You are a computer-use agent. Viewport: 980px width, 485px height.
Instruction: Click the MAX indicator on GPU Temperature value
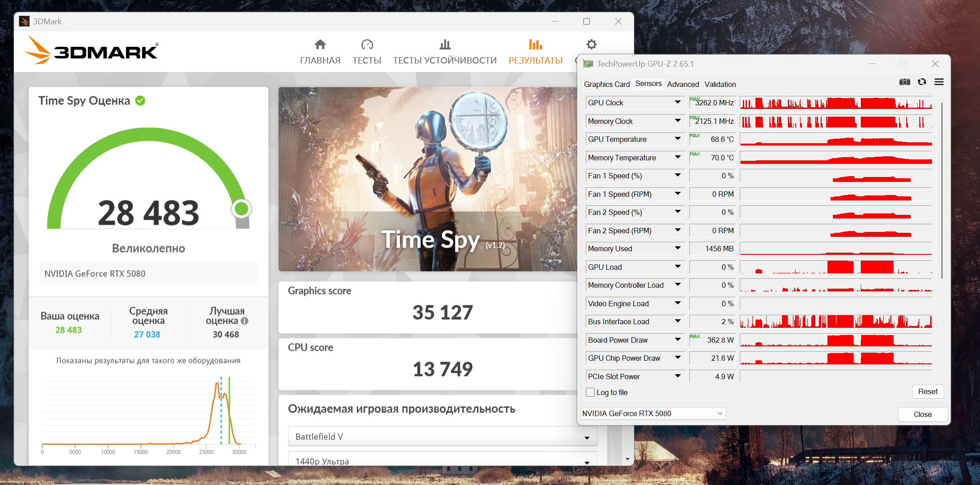pos(695,136)
